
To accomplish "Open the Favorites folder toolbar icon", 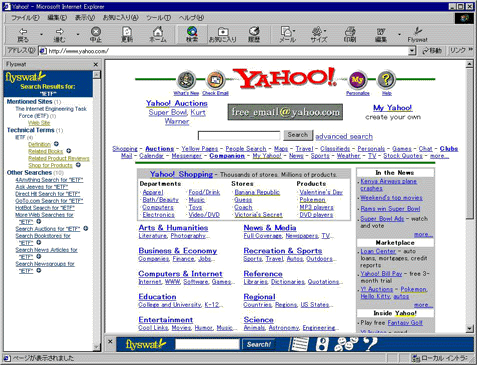I will (223, 34).
